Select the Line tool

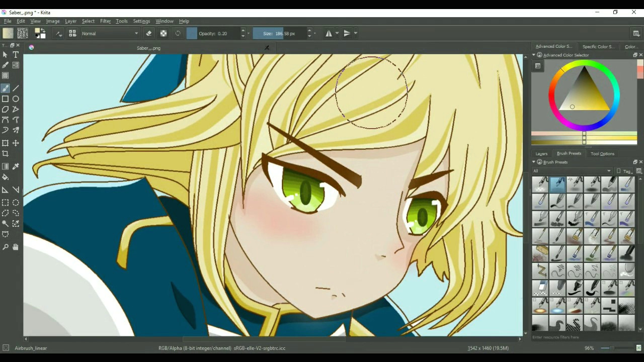(16, 88)
